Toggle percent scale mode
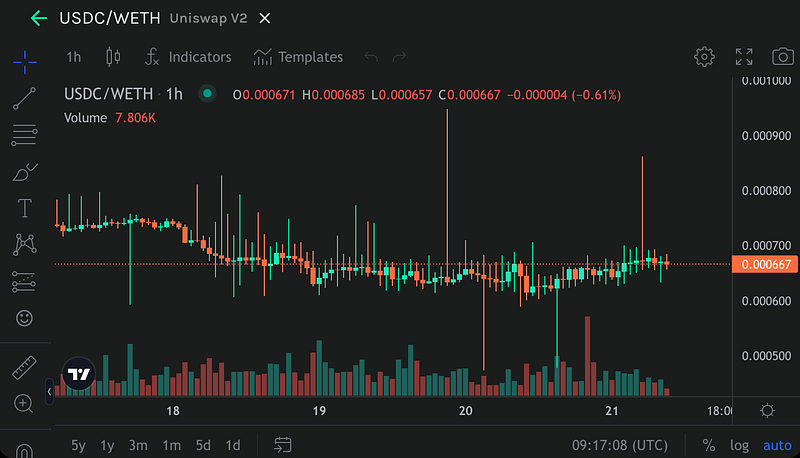Image resolution: width=800 pixels, height=458 pixels. click(709, 445)
